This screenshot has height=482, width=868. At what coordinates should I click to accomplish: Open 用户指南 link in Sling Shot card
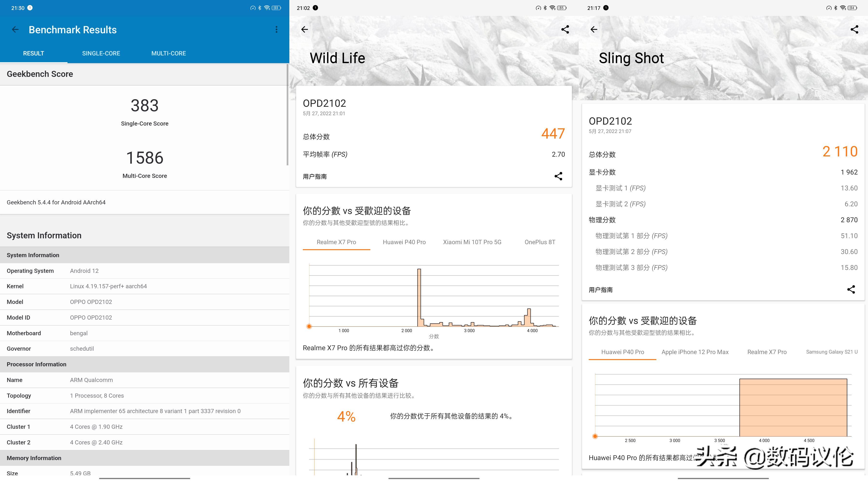[600, 290]
